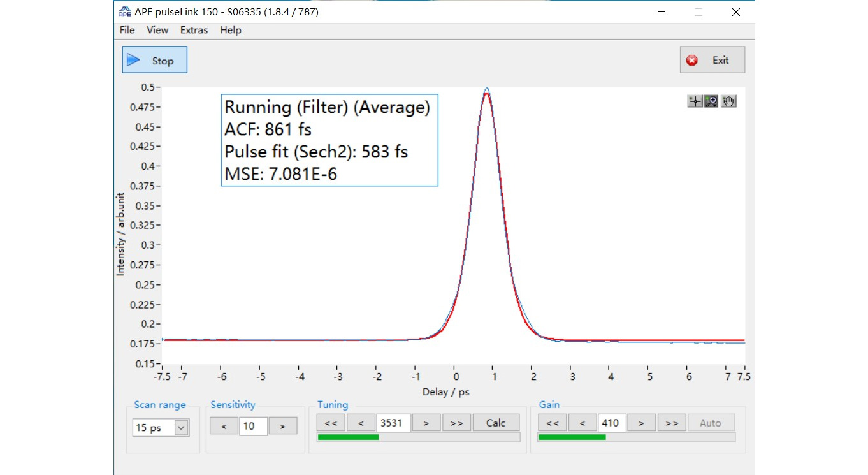Viewport: 868px width, 475px height.
Task: Select the crosshair cursor graph tool
Action: (x=695, y=101)
